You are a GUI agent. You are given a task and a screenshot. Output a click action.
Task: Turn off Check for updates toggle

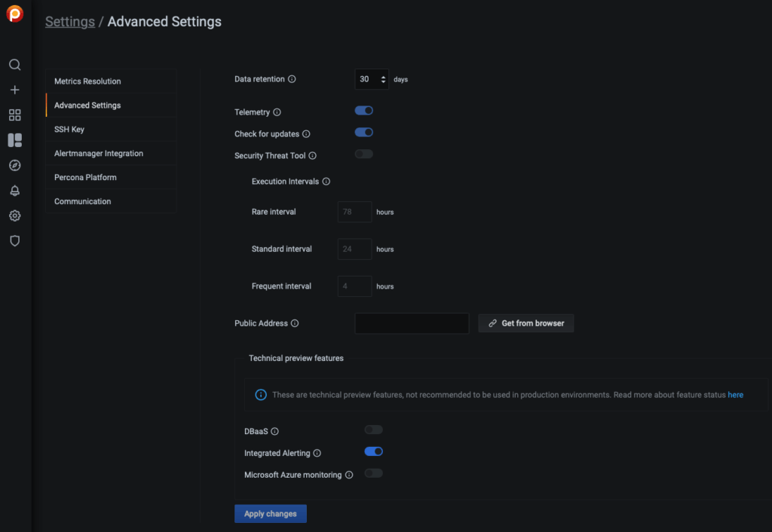[x=364, y=133]
